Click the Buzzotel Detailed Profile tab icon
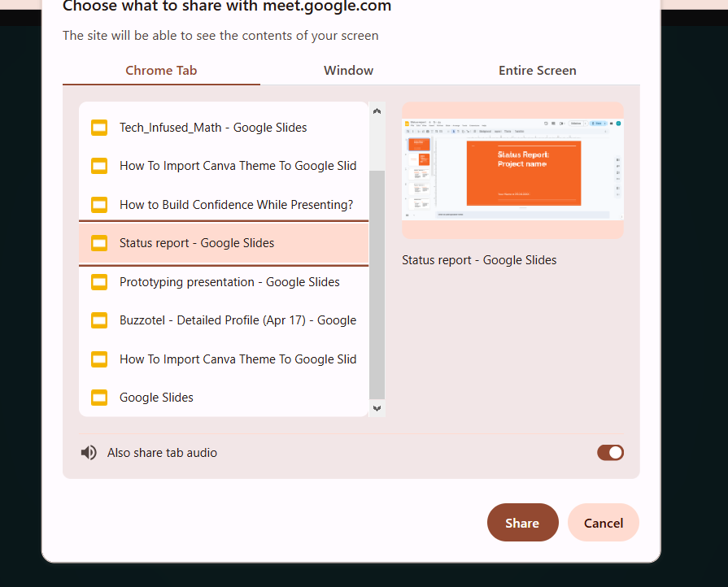The width and height of the screenshot is (728, 587). coord(98,320)
